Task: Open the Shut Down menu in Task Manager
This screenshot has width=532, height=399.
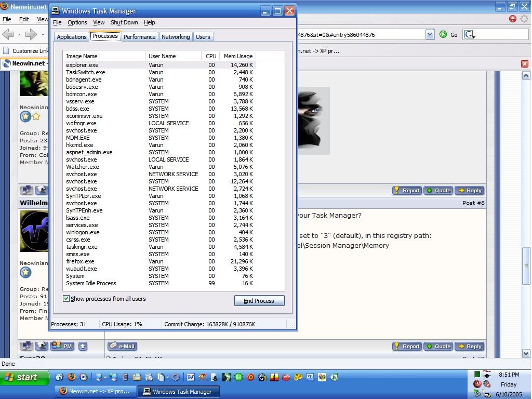Action: pos(124,22)
